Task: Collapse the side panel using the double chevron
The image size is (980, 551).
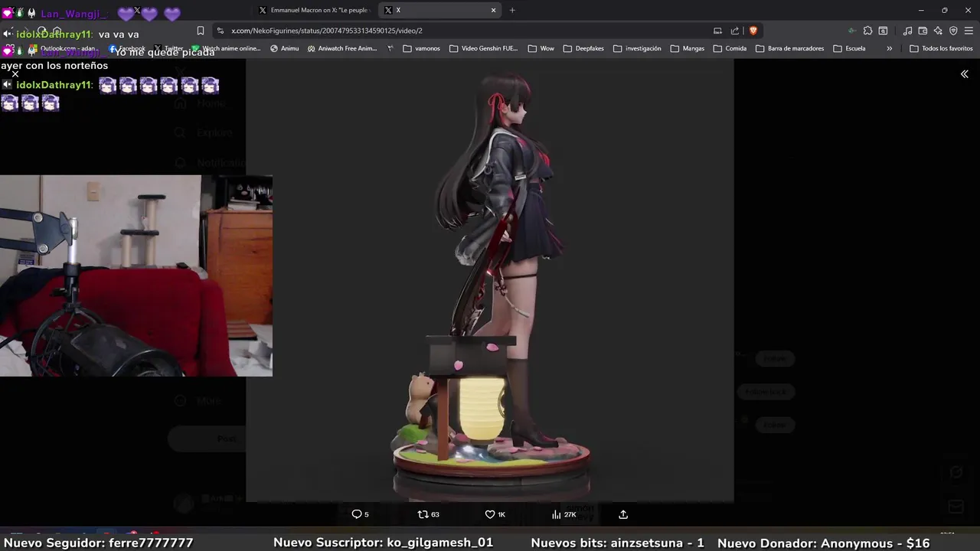Action: 965,74
